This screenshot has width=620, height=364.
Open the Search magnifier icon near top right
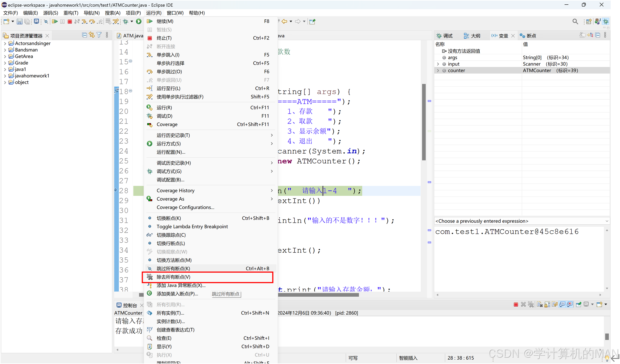click(x=575, y=21)
